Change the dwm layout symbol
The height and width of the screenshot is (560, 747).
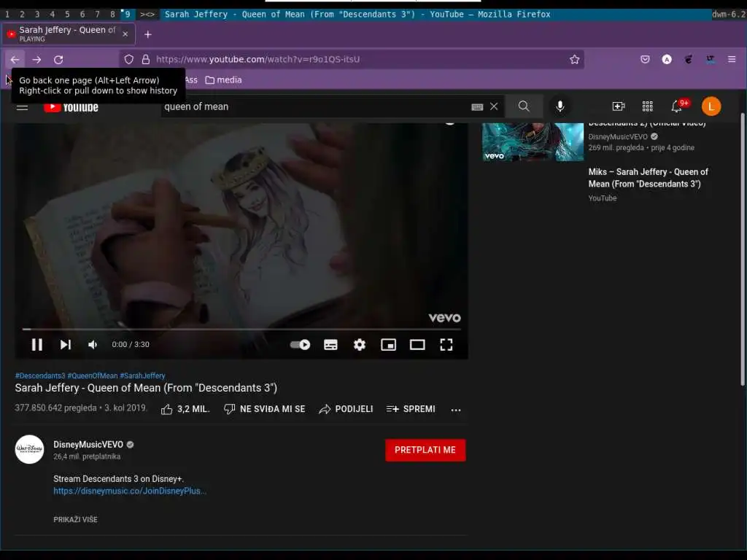[x=147, y=15]
